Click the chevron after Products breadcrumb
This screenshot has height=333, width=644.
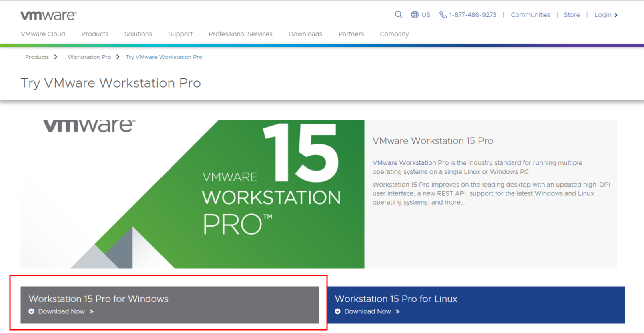pos(56,57)
